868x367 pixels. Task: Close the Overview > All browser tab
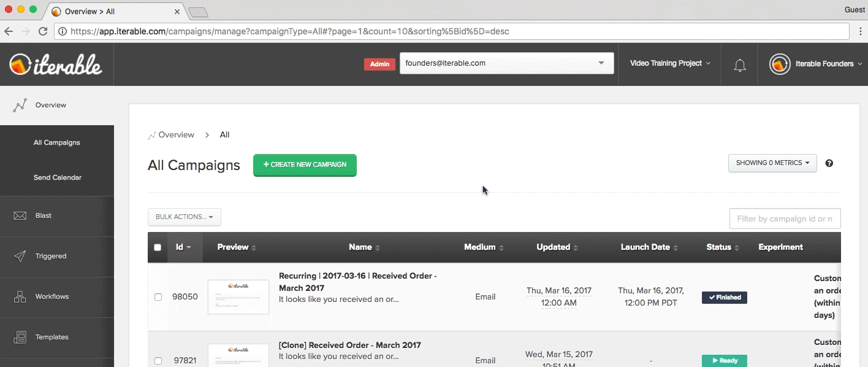pyautogui.click(x=177, y=12)
